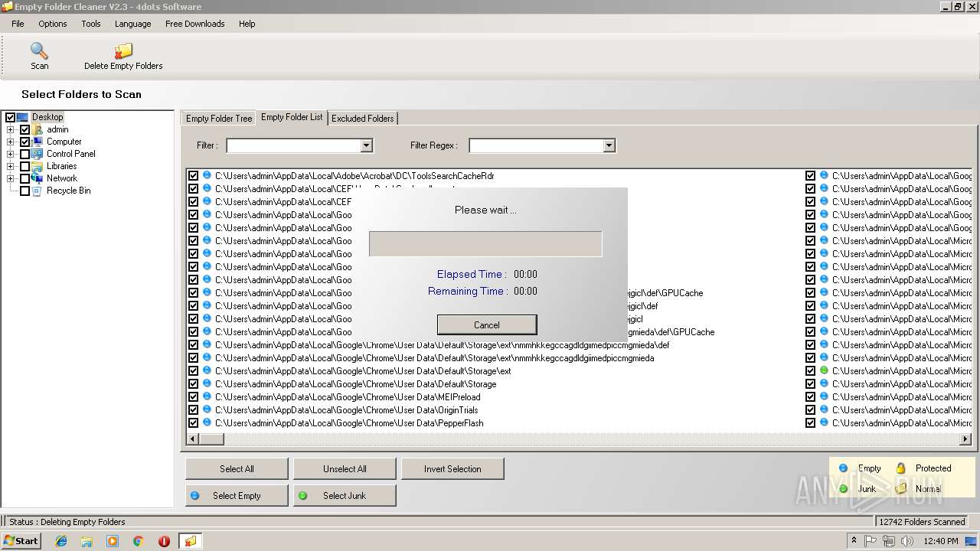The width and height of the screenshot is (980, 551).
Task: Expand the Control Panel tree node
Action: pos(11,154)
